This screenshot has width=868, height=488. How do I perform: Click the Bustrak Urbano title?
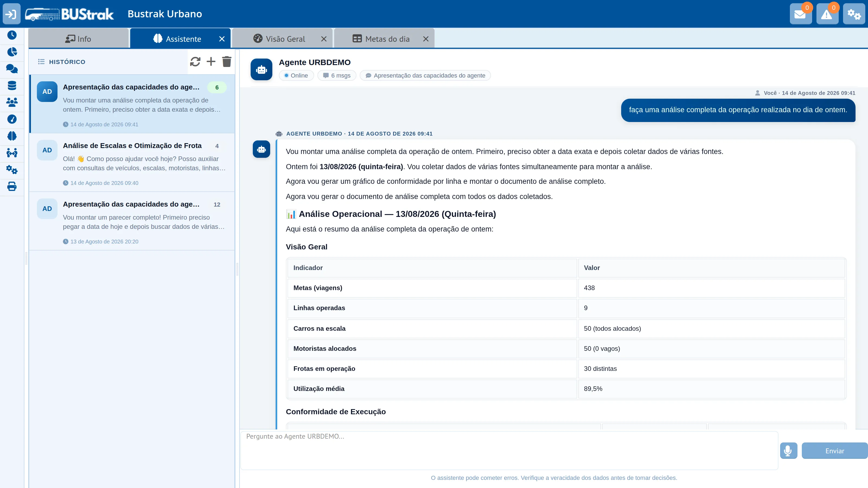[165, 14]
